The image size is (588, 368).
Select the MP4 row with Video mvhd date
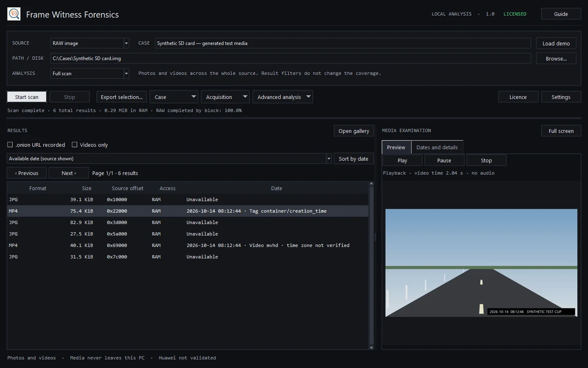click(x=188, y=245)
